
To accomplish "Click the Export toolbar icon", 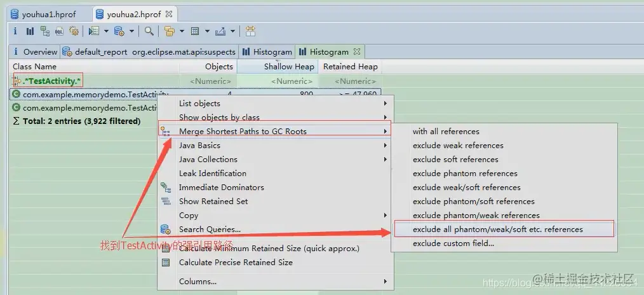I will (x=220, y=31).
